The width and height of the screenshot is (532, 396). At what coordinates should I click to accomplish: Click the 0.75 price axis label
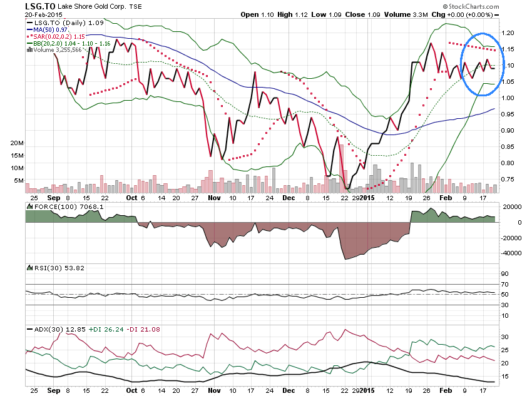(x=508, y=180)
